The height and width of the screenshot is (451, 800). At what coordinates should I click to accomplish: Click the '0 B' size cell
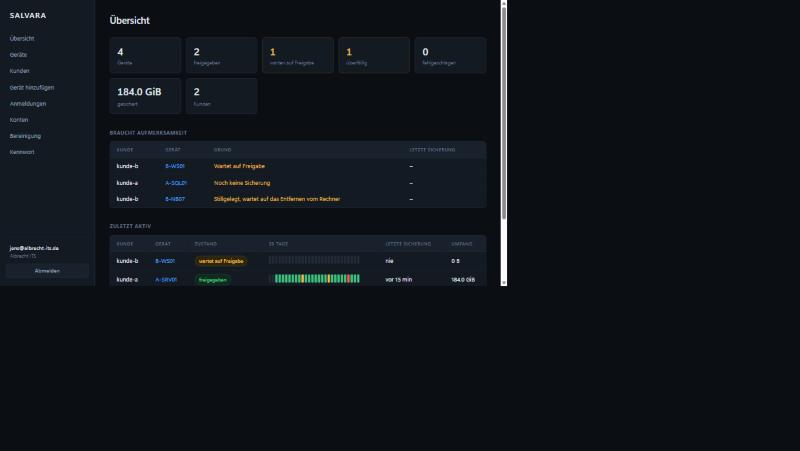click(x=455, y=261)
